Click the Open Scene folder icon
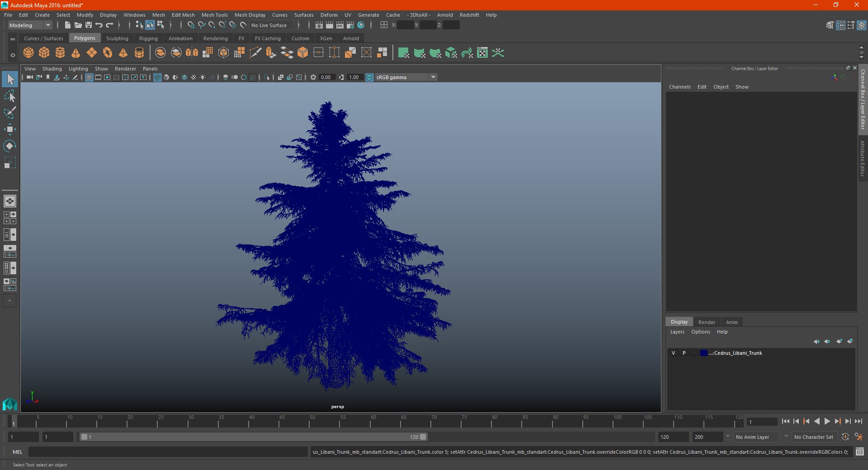868x470 pixels. [78, 25]
